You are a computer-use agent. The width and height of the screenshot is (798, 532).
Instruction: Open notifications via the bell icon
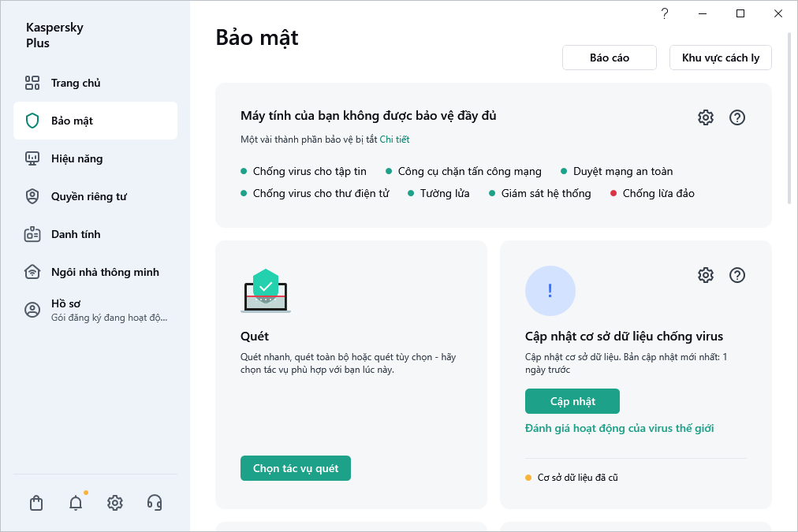pos(75,502)
